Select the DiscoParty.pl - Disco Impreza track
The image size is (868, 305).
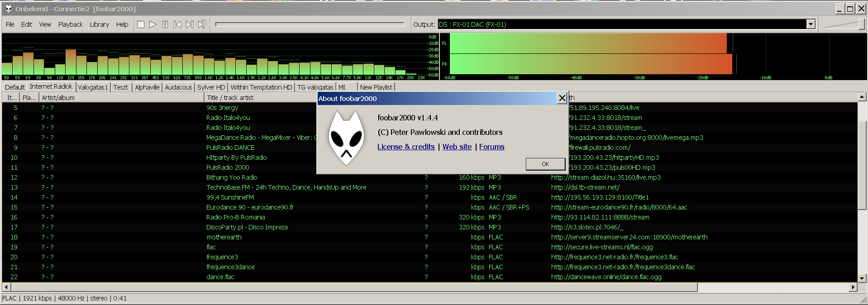coord(429,227)
